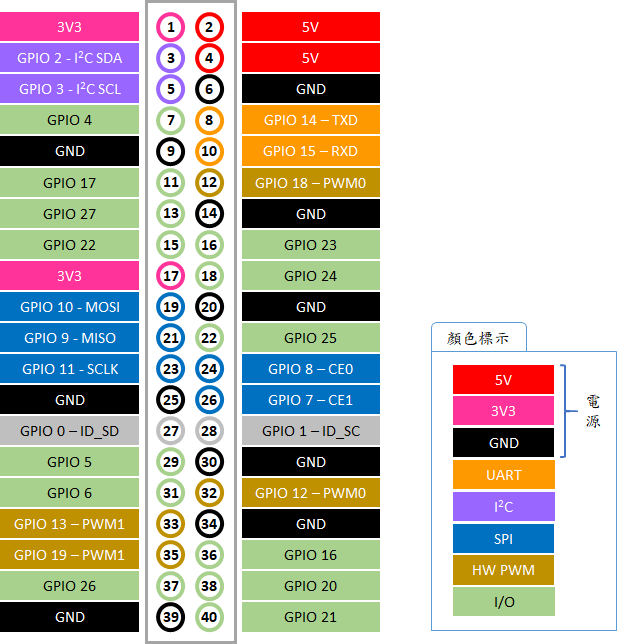Click the GPIO 18 – PWM0 label

point(311,182)
